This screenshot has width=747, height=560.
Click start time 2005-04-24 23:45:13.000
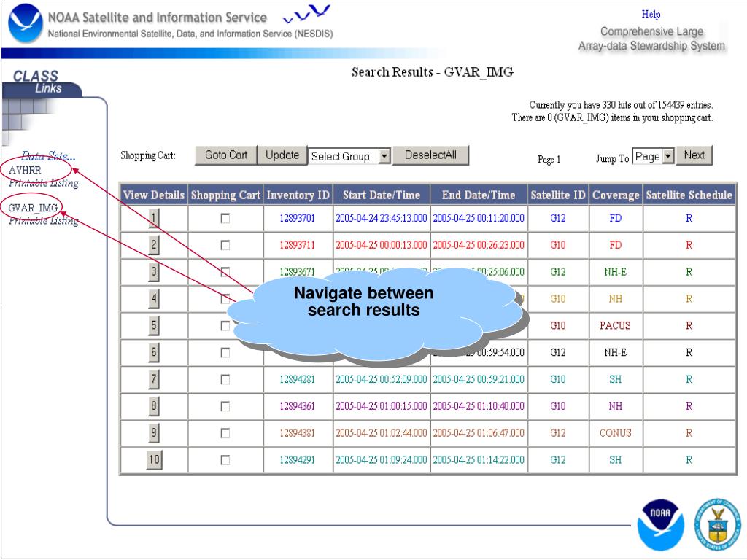[x=381, y=218]
